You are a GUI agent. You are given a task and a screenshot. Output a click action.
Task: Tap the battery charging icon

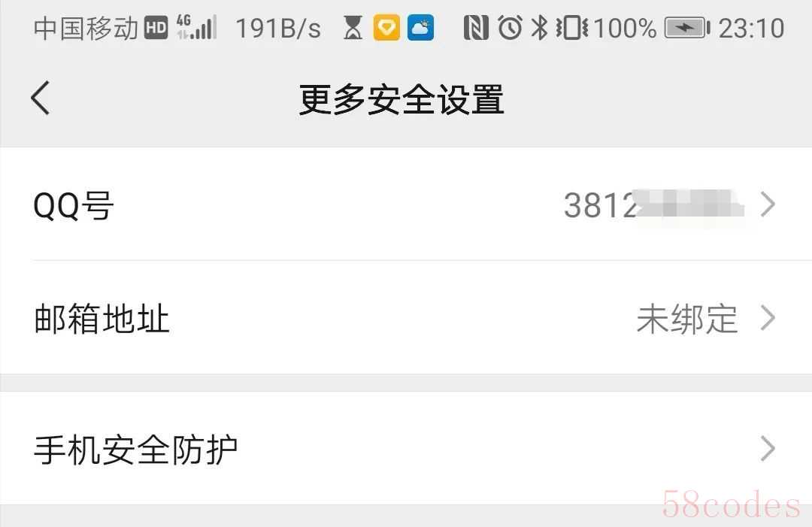point(687,27)
